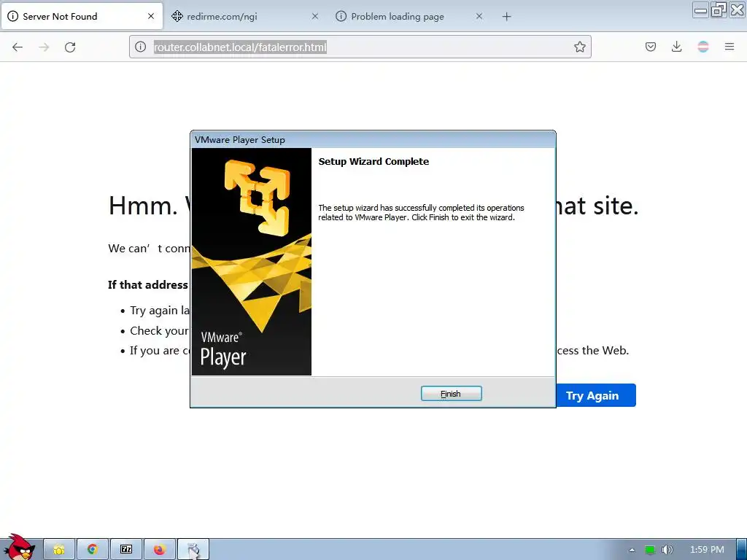Switch to Server Not Found tab

[82, 16]
